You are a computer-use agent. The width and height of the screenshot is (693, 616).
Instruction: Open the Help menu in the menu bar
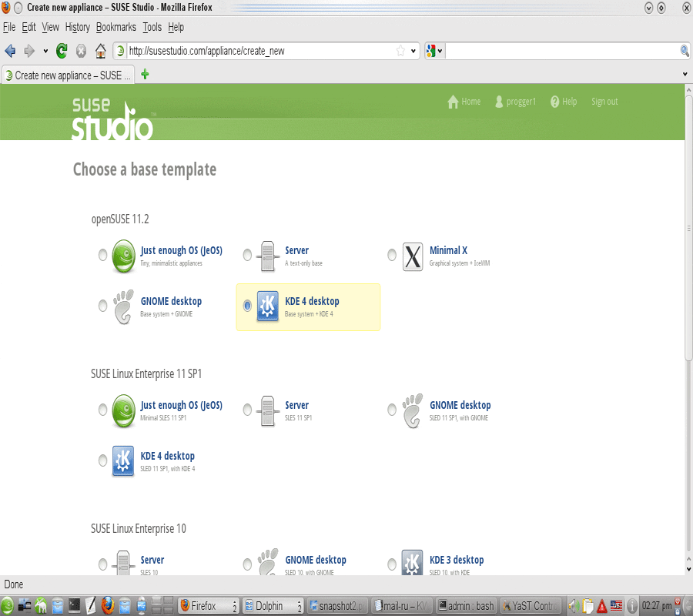tap(176, 28)
